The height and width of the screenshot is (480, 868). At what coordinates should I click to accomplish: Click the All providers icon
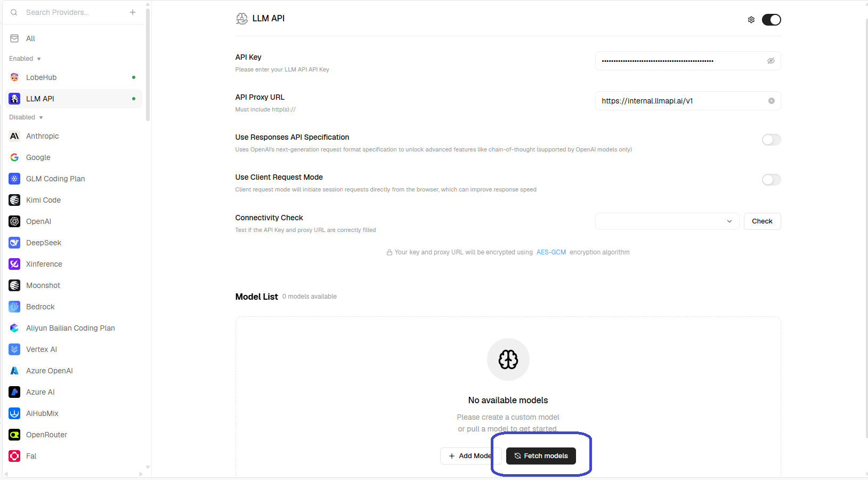click(14, 38)
